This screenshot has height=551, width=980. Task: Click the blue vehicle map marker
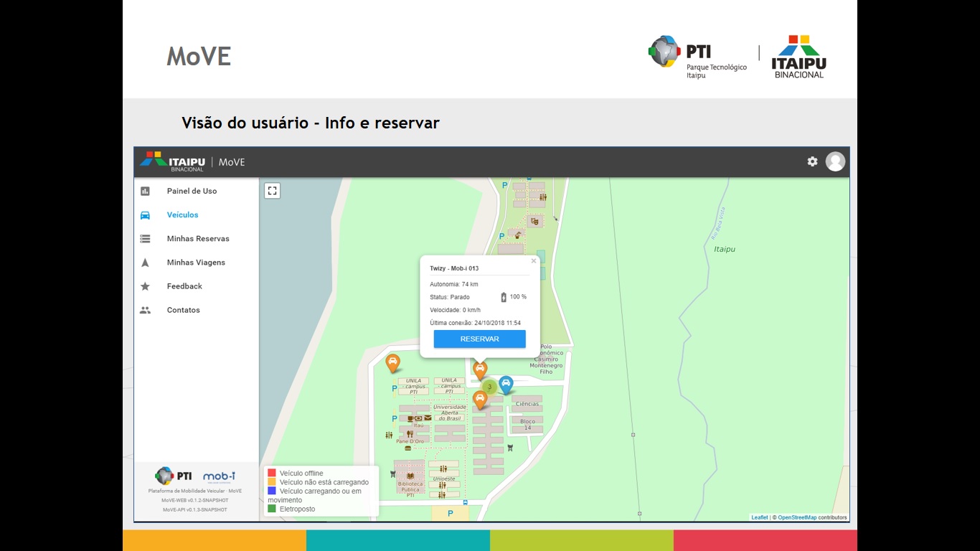tap(506, 384)
